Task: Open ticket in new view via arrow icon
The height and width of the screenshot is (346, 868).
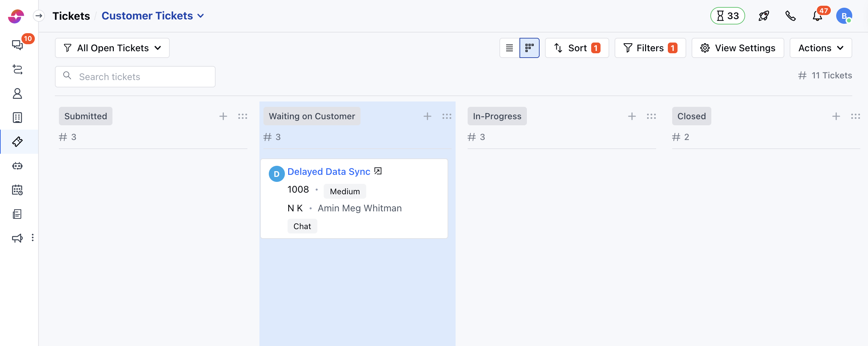Action: tap(378, 171)
